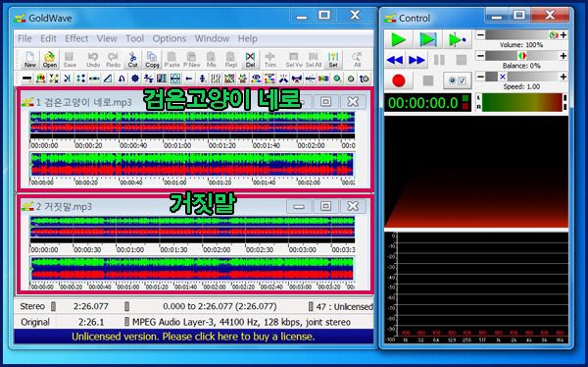Click the Trim toolbar icon

[x=270, y=59]
